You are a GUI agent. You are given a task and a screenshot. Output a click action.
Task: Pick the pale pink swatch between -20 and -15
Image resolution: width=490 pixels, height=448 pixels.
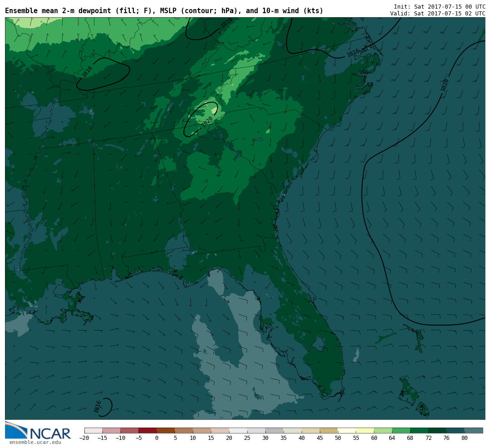93,430
